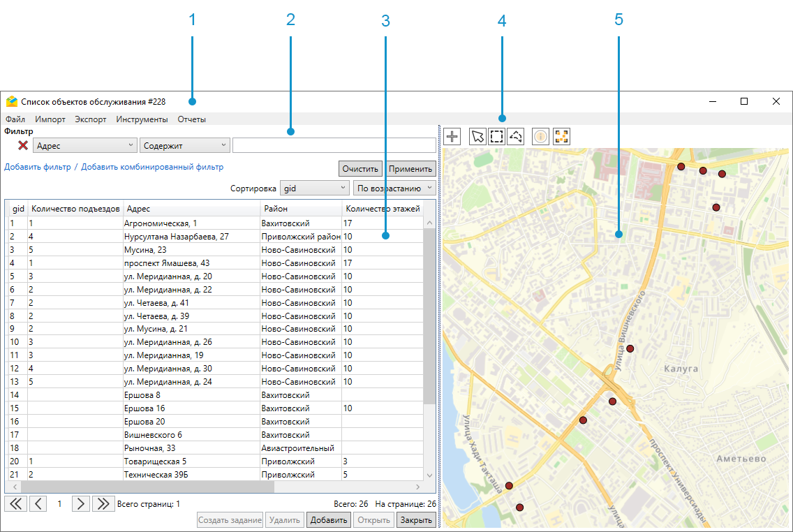This screenshot has height=532, width=793.
Task: Go to the next page of the list
Action: pyautogui.click(x=81, y=503)
